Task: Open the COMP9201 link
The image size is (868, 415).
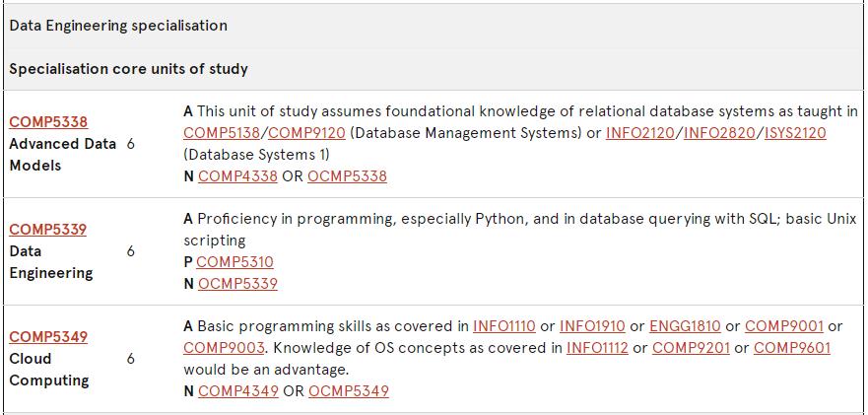Action: [691, 348]
